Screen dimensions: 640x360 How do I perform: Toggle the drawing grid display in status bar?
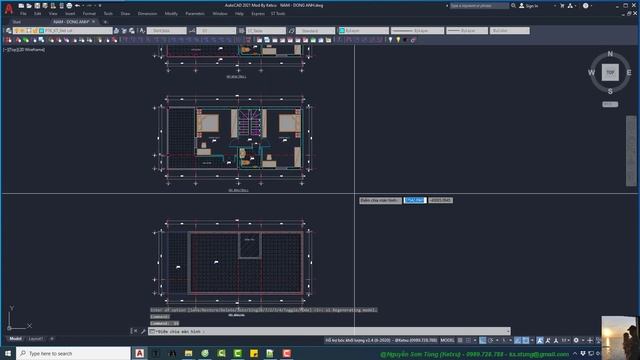460,340
